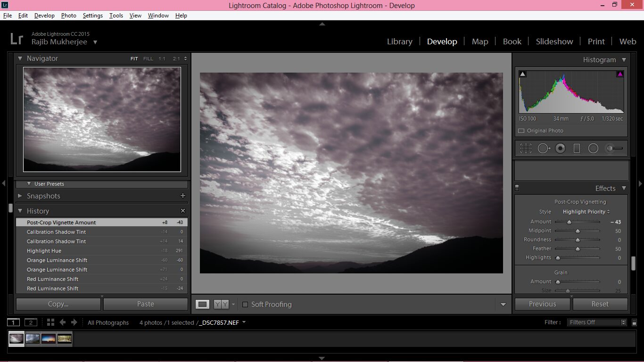Click the Previous button
The height and width of the screenshot is (362, 644).
[542, 304]
